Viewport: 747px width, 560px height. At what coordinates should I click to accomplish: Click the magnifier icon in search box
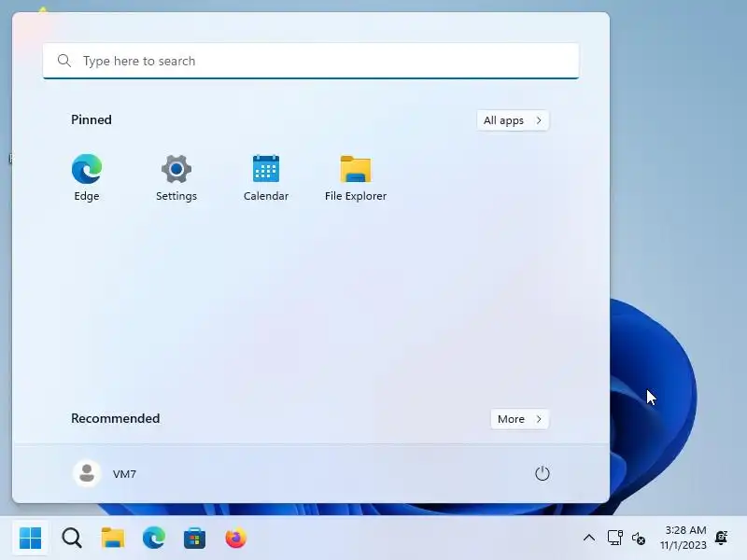pos(64,61)
